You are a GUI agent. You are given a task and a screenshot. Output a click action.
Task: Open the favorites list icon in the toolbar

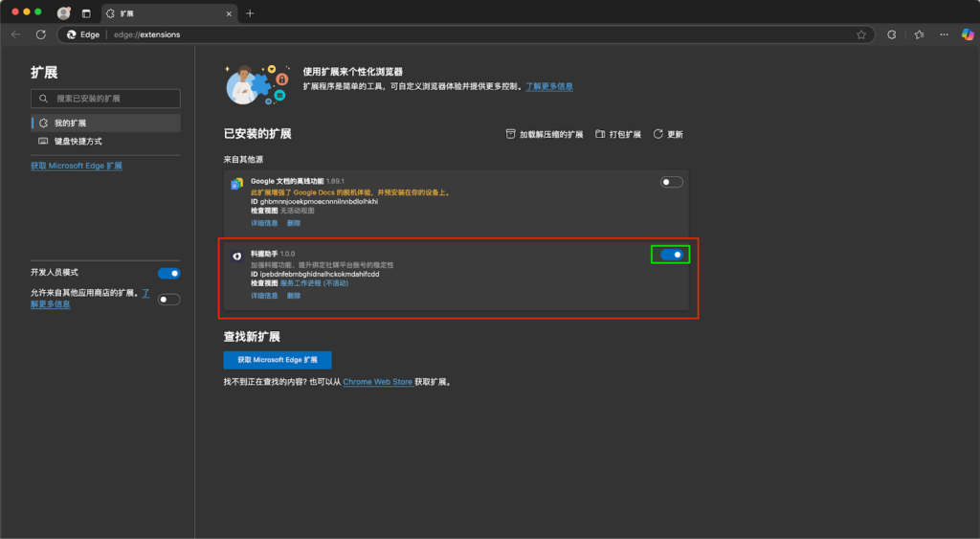(919, 34)
